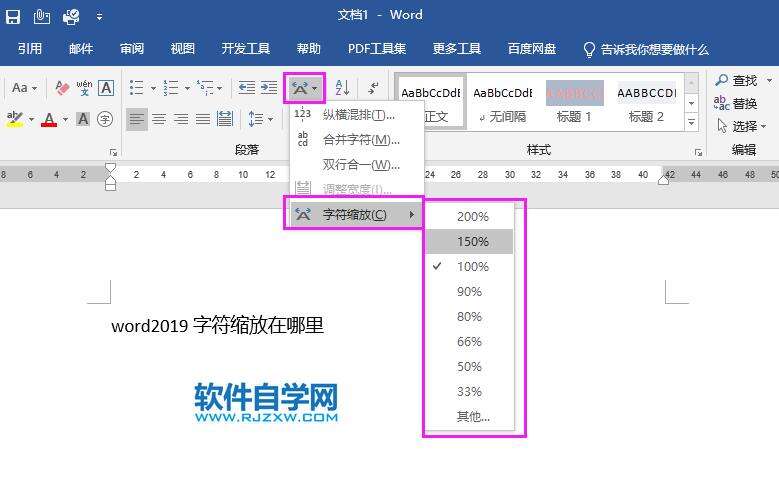779x477 pixels.
Task: Open the wén phonetic guide tool
Action: (x=84, y=88)
